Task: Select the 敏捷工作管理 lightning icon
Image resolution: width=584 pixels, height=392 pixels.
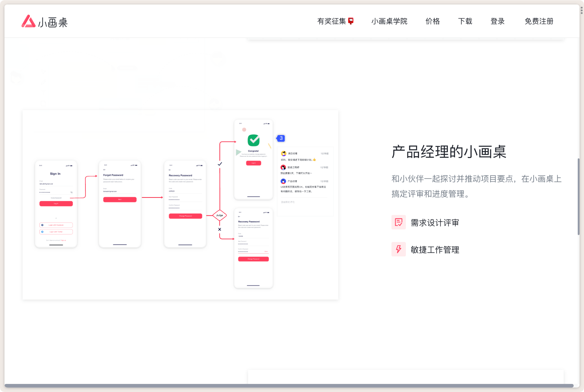Action: pyautogui.click(x=399, y=249)
